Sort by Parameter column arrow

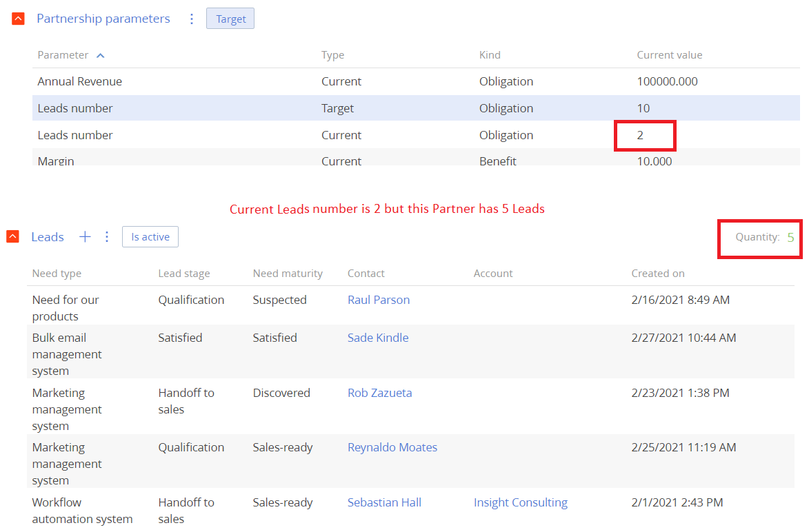(101, 55)
